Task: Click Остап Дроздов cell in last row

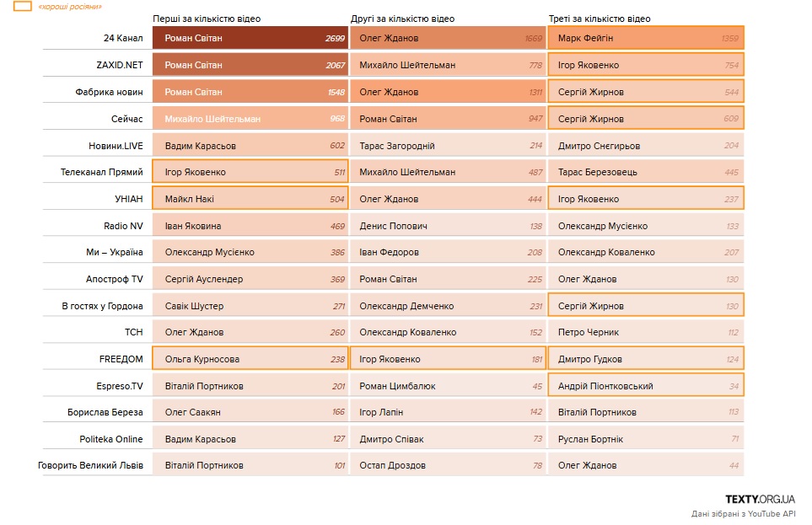Action: pos(448,465)
